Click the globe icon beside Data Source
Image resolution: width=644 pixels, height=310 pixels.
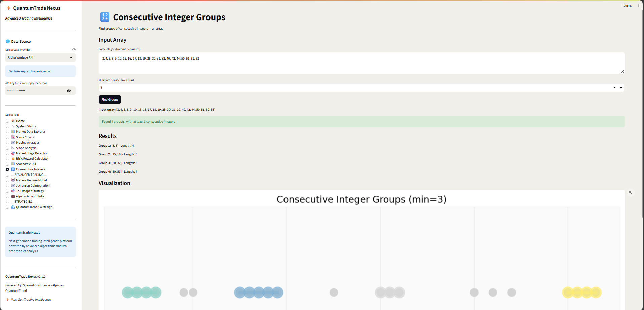tap(8, 41)
